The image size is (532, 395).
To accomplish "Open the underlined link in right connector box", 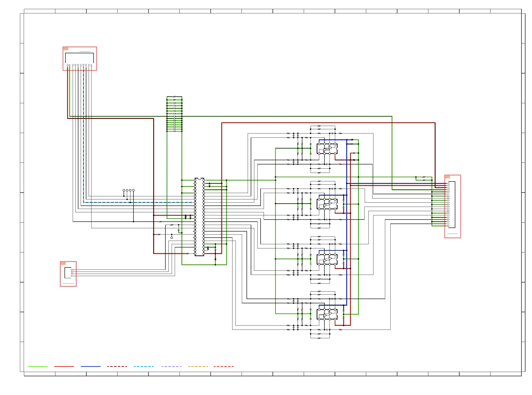I will click(452, 234).
